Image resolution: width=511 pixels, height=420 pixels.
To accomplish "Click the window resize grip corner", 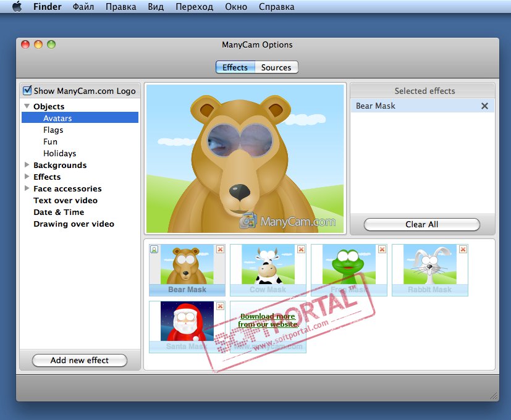I will (494, 396).
